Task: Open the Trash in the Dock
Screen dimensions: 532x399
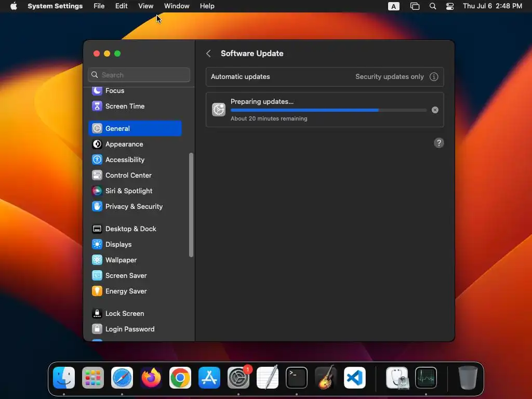Action: point(468,378)
